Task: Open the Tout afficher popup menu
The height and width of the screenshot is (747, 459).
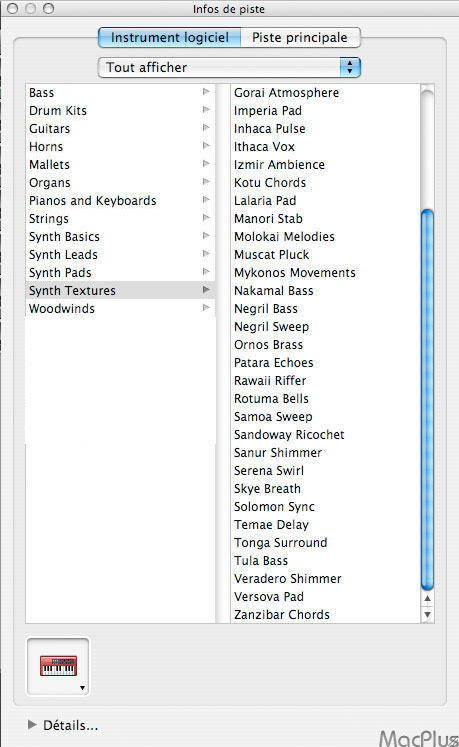Action: [x=229, y=67]
